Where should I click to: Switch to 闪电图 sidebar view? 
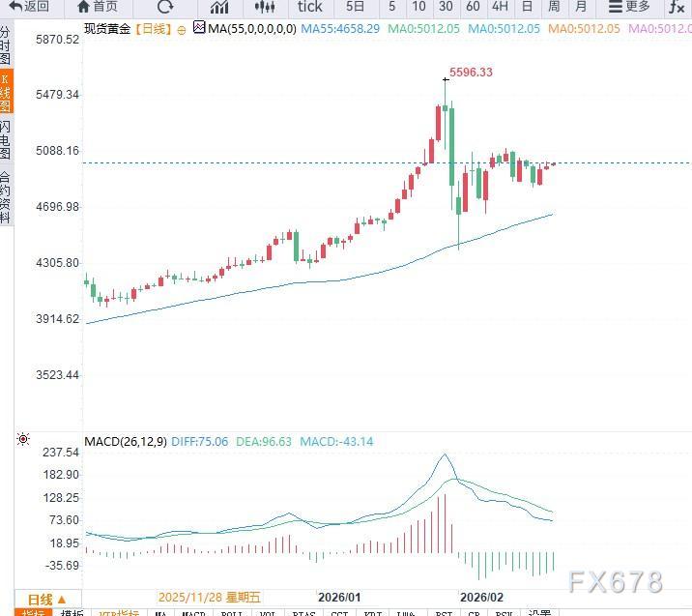(6, 140)
